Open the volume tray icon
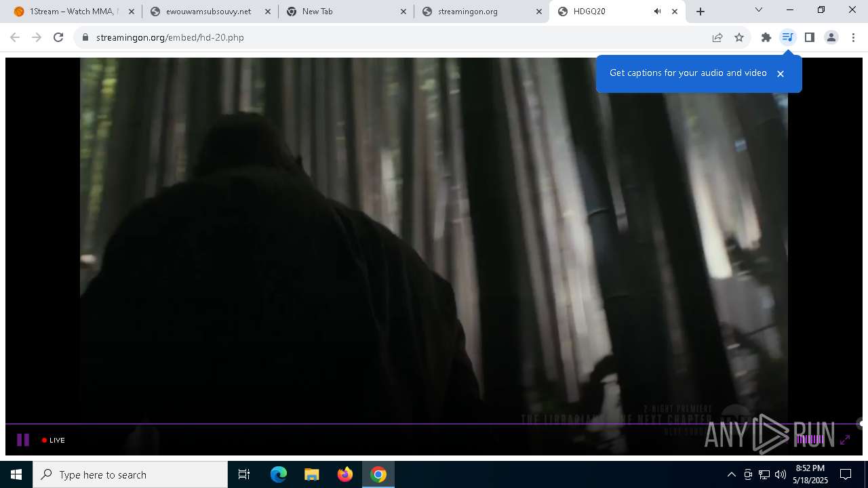 (x=781, y=474)
